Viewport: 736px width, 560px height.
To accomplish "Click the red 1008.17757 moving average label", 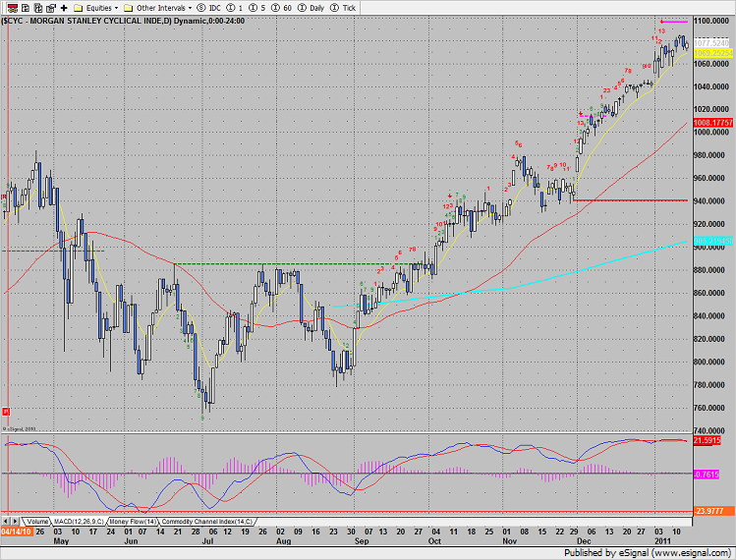I will pos(713,123).
